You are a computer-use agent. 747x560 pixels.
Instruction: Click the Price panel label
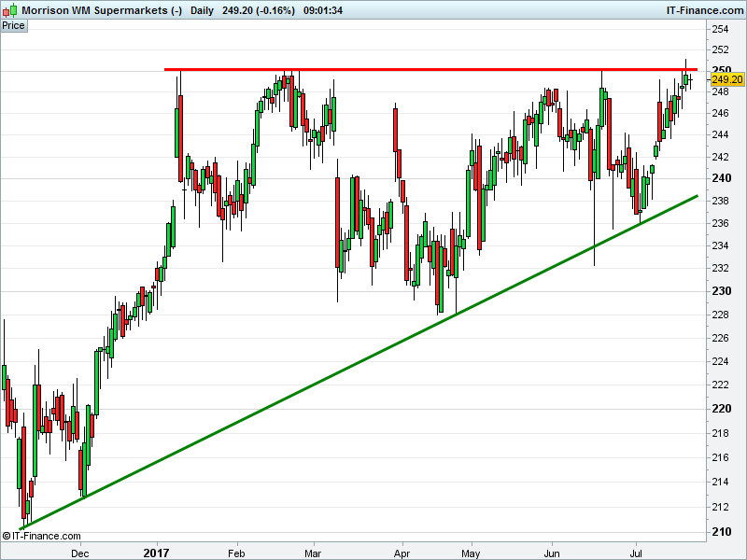tap(13, 26)
